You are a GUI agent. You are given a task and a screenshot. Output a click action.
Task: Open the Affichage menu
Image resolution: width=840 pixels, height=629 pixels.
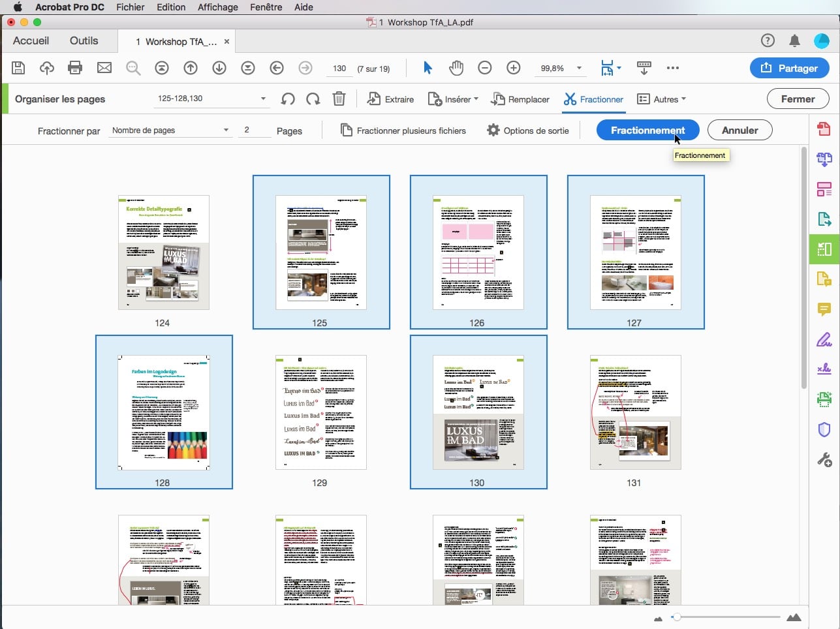[x=218, y=7]
